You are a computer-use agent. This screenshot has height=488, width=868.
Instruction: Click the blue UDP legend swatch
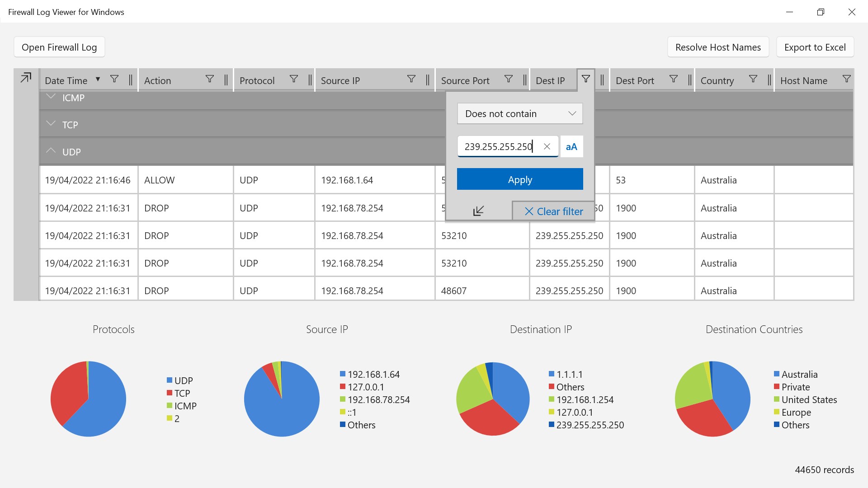[170, 380]
